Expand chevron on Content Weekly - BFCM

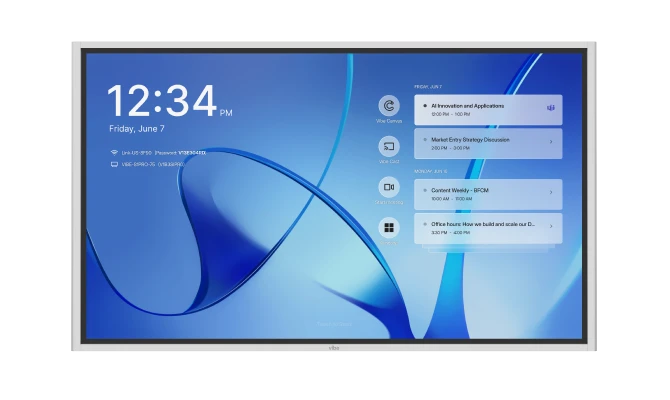[x=550, y=192]
